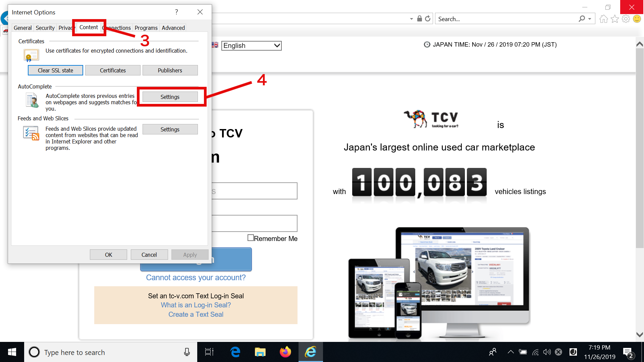The image size is (644, 362).
Task: Click AutoComplete Settings button
Action: click(170, 97)
